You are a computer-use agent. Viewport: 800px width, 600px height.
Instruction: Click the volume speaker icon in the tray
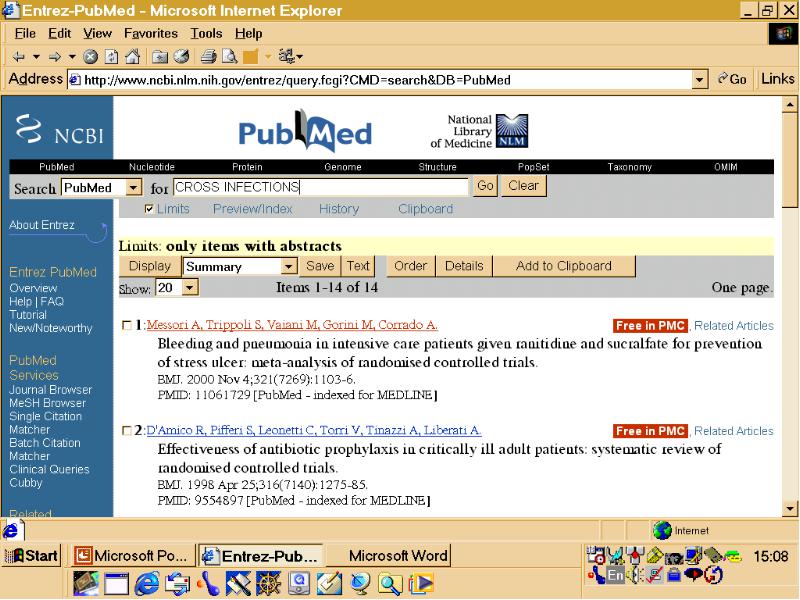(x=635, y=576)
